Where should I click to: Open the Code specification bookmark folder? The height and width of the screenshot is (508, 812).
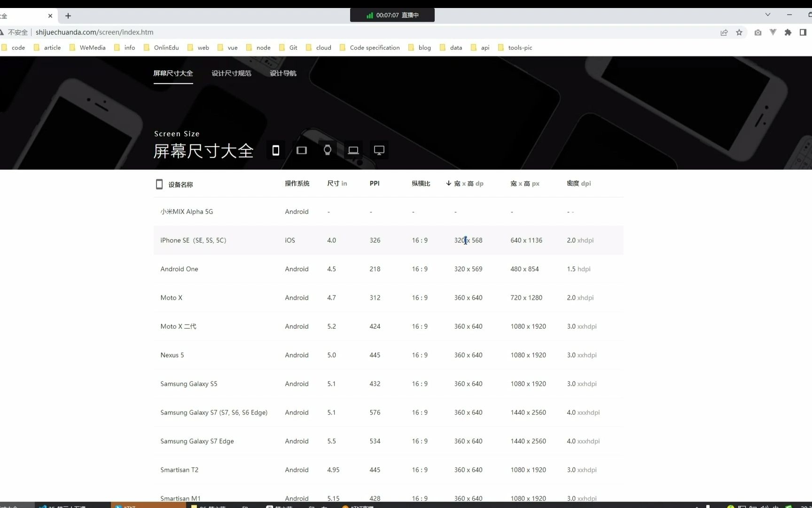click(x=370, y=48)
